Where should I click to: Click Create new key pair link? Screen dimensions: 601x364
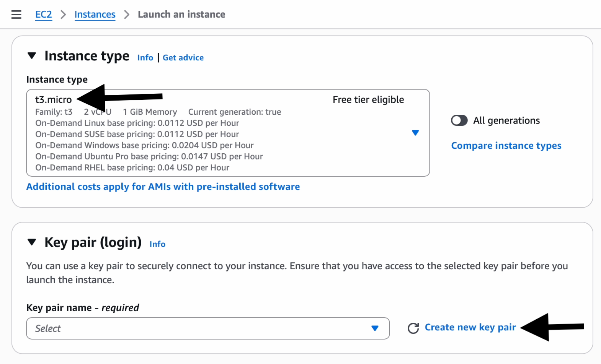tap(470, 328)
